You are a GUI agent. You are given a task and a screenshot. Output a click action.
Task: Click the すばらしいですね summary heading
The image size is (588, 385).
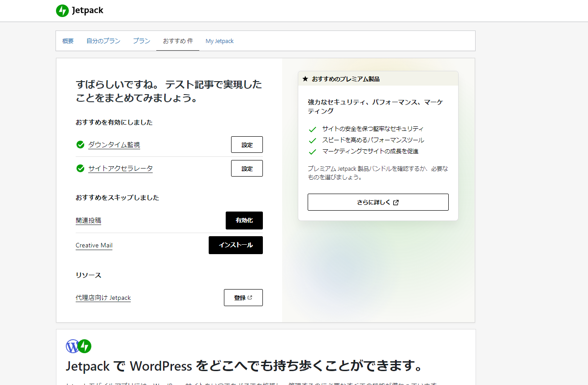169,91
